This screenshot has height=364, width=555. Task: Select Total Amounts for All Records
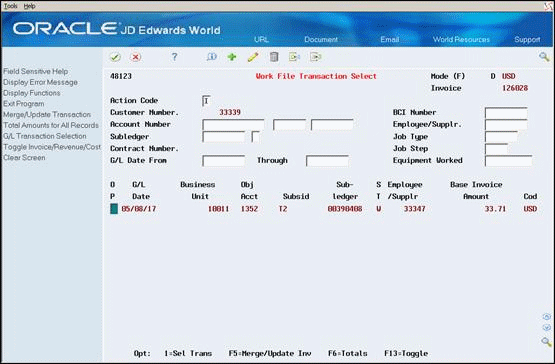[51, 125]
